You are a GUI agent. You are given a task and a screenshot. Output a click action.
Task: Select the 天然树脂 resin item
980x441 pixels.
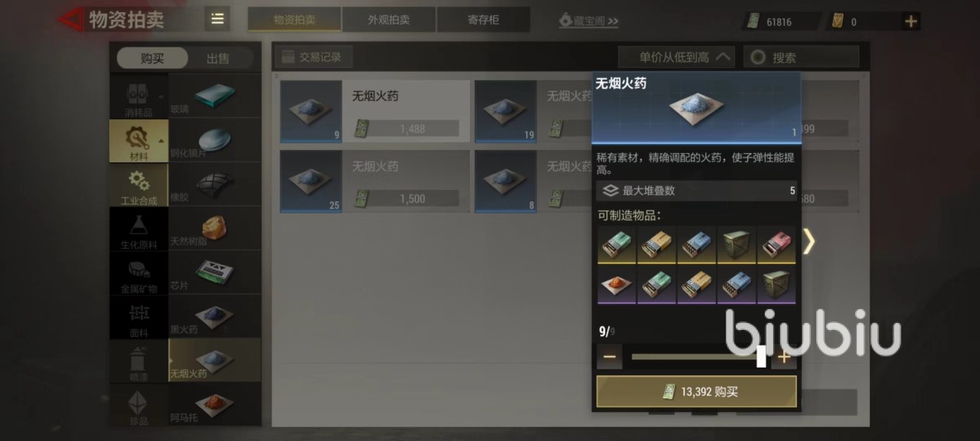click(x=214, y=228)
